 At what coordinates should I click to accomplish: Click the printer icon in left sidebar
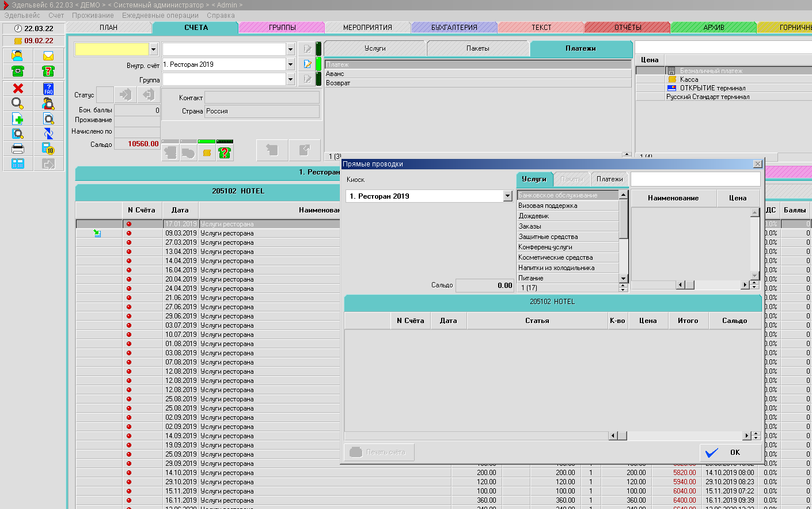18,149
